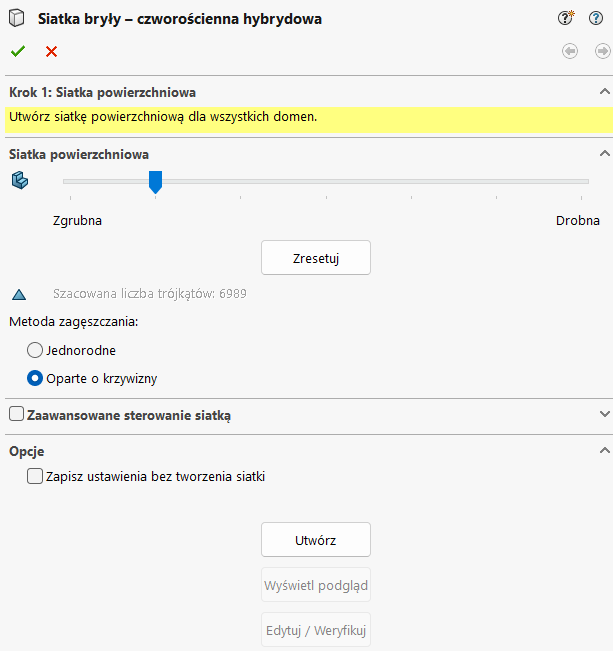Collapse the Opcje section

(x=603, y=451)
